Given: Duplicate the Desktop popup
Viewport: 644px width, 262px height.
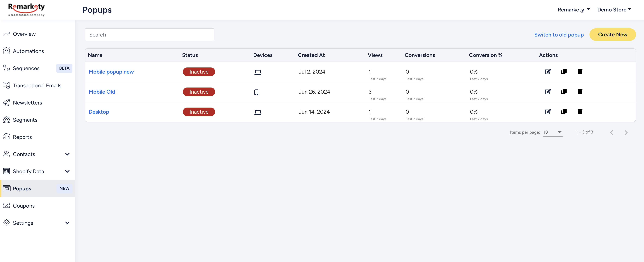Looking at the screenshot, I should point(564,111).
